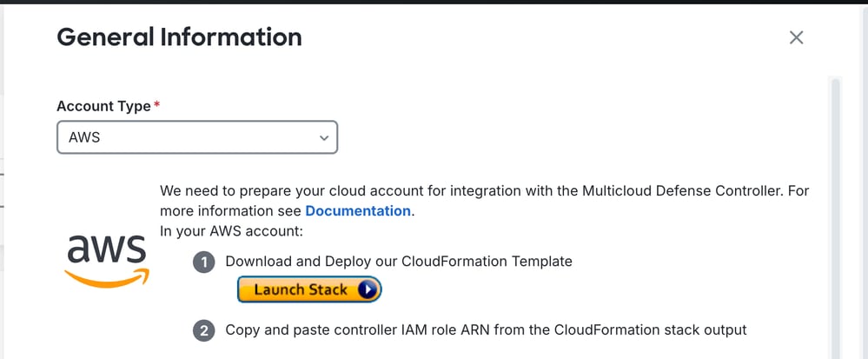Open the Account Type dropdown
The height and width of the screenshot is (359, 868).
point(197,137)
